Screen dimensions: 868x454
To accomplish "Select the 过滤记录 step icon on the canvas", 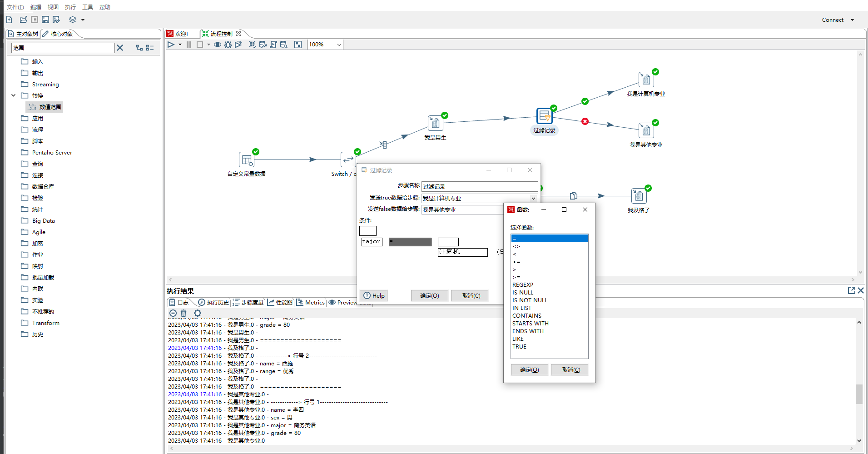I will (544, 116).
